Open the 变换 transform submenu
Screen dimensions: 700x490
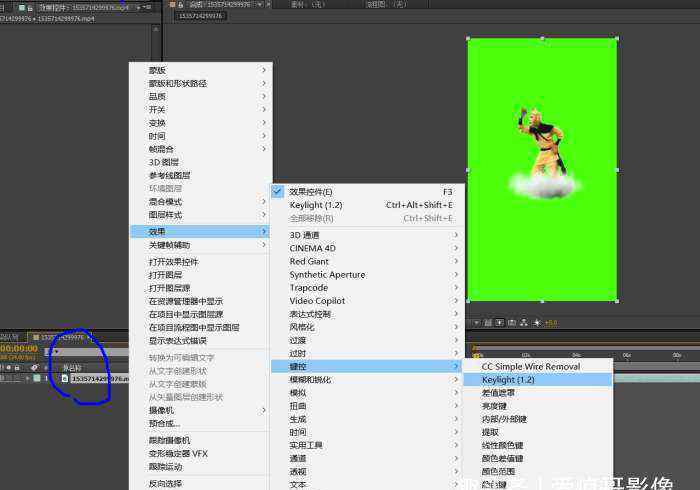click(200, 123)
